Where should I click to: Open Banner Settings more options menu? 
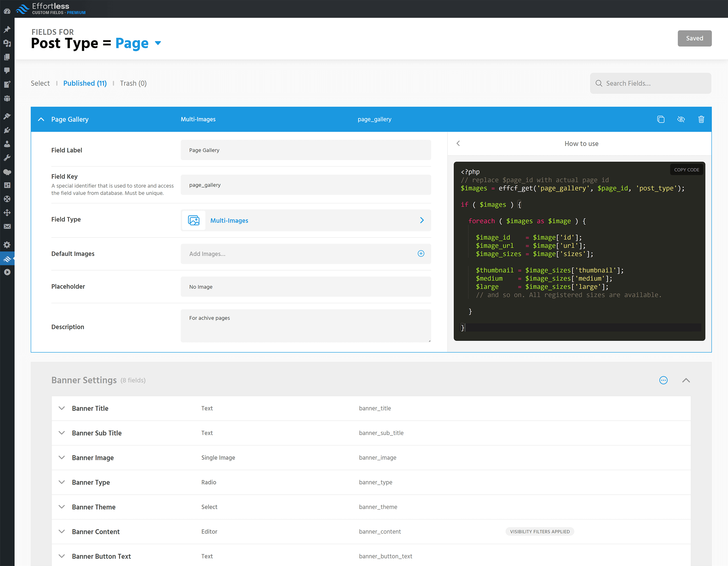tap(663, 380)
